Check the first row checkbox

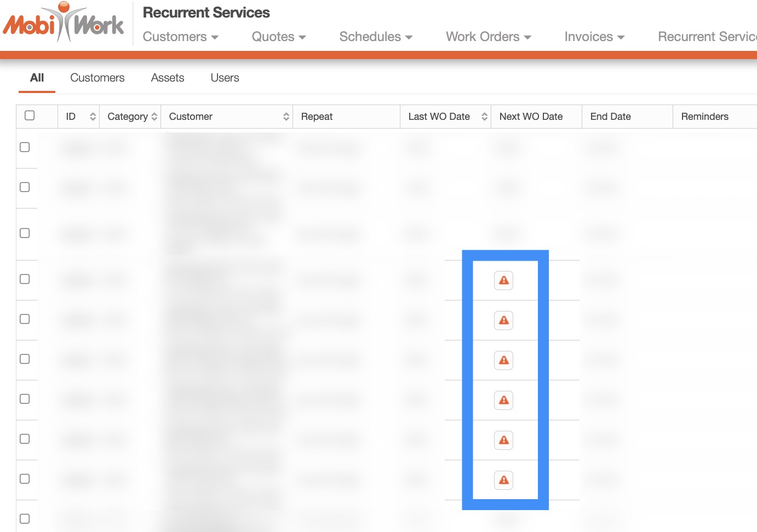(25, 147)
